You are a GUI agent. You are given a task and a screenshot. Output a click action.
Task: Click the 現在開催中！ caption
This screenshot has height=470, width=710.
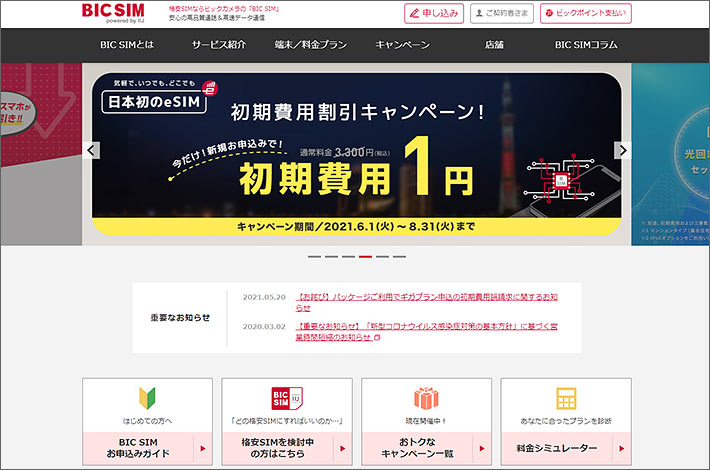click(426, 421)
